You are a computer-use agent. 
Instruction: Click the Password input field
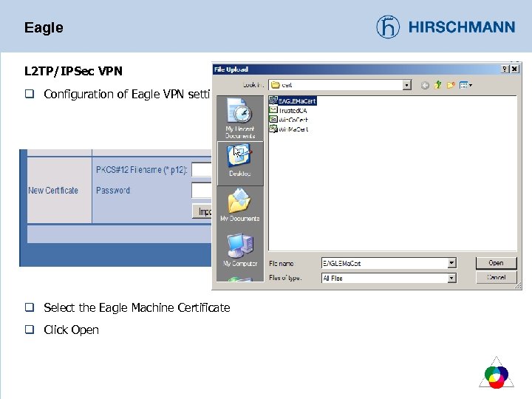pos(202,190)
